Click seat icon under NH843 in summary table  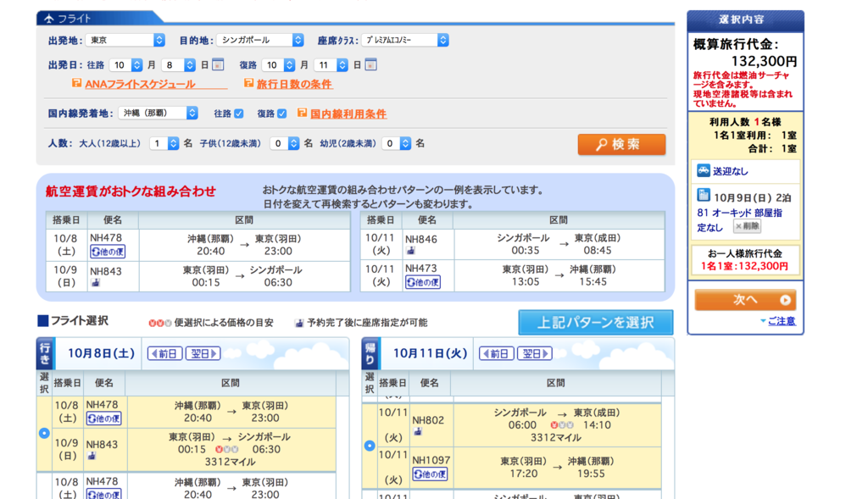(x=95, y=283)
